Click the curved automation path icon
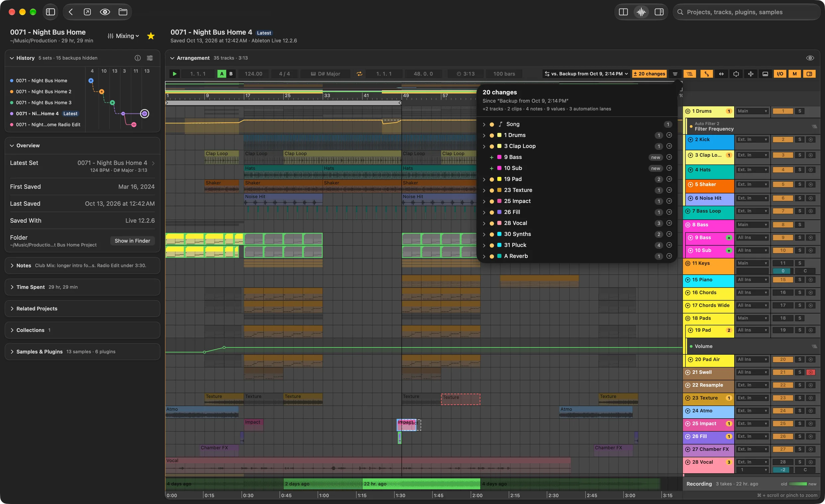 707,73
